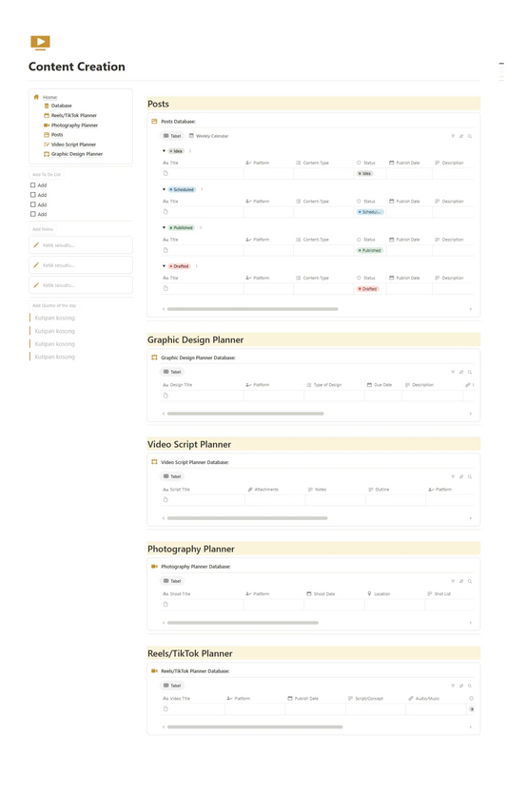Click Drafted status tag in table row
Viewport: 507px width, 812px height.
[368, 288]
